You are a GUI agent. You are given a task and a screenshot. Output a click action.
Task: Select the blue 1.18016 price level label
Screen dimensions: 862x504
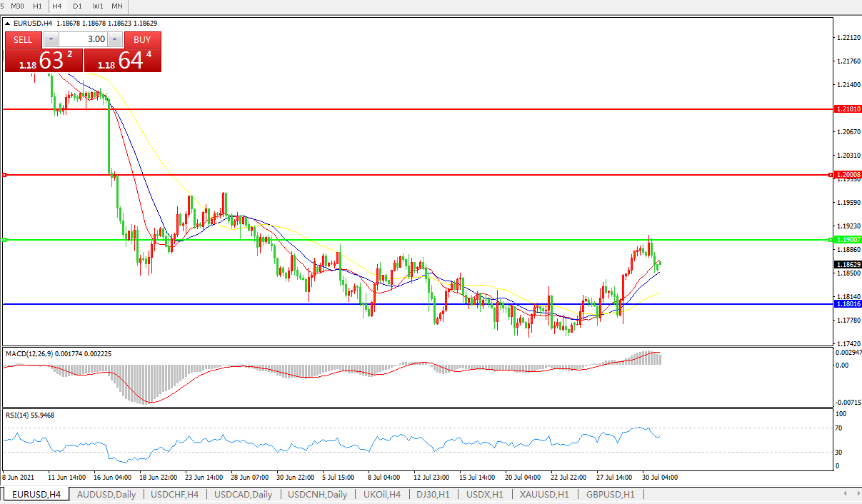[848, 304]
